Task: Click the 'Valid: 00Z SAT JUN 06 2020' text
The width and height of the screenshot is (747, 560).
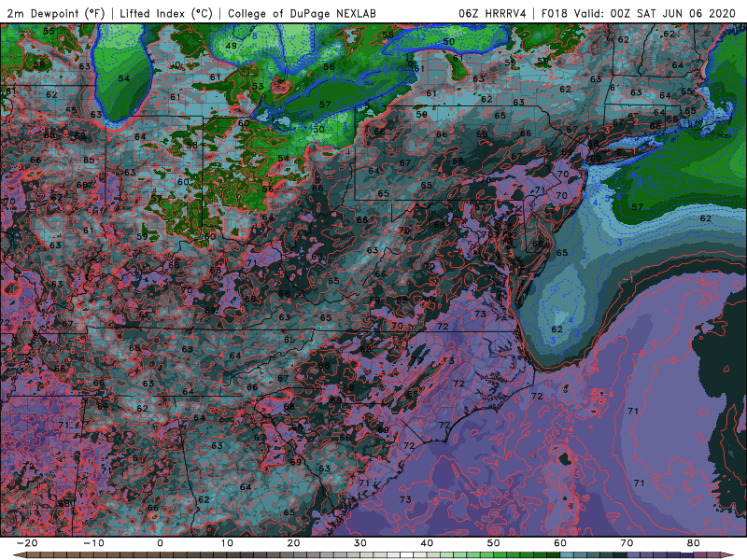Action: point(655,13)
